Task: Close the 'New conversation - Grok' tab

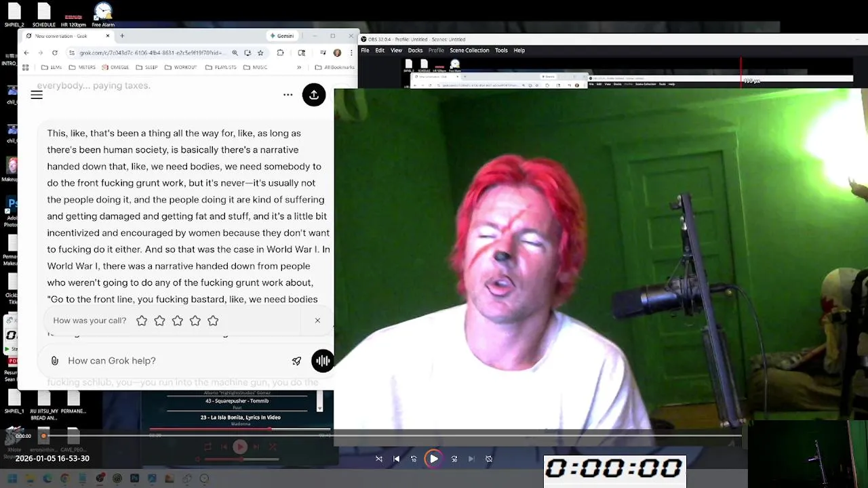Action: [x=108, y=36]
